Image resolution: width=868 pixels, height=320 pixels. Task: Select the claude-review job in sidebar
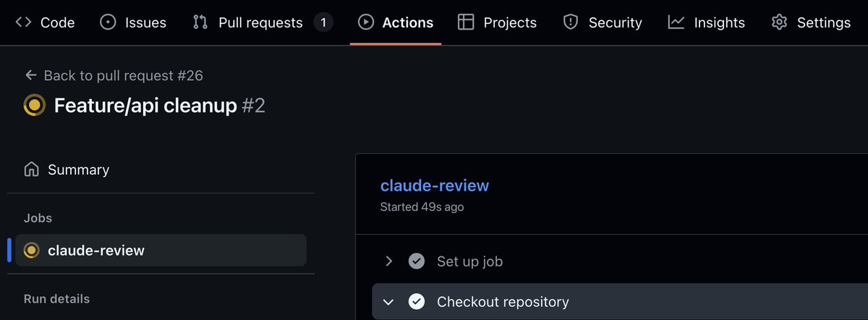point(161,251)
